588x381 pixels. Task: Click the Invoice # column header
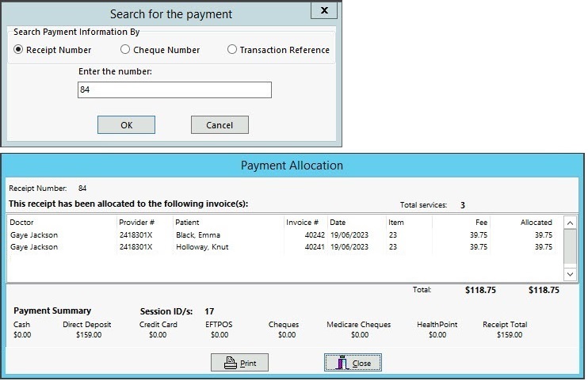(x=302, y=223)
